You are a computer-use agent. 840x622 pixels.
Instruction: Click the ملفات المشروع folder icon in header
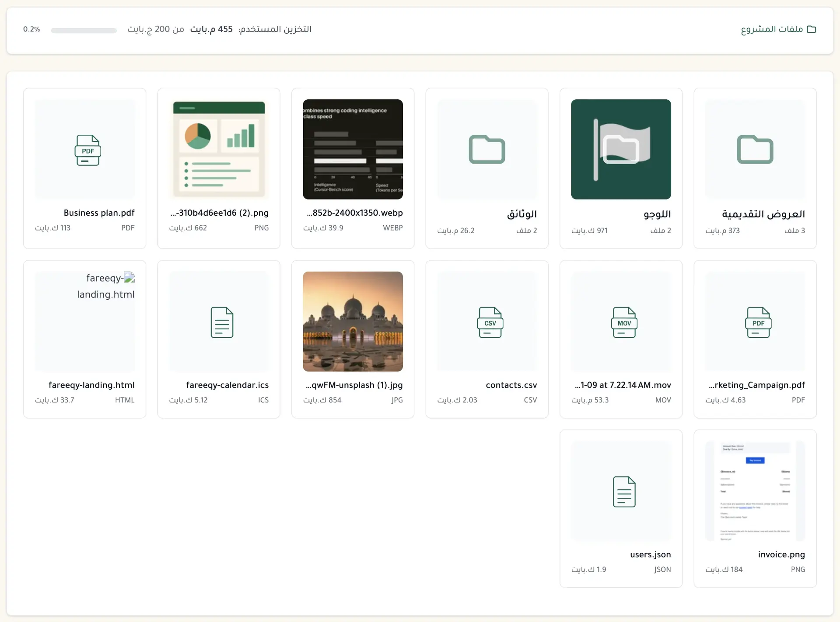point(812,29)
